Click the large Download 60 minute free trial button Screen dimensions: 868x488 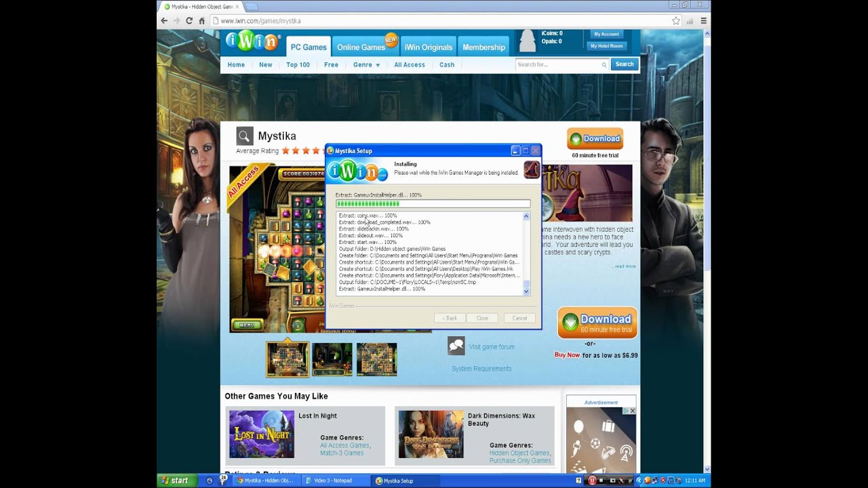tap(597, 323)
